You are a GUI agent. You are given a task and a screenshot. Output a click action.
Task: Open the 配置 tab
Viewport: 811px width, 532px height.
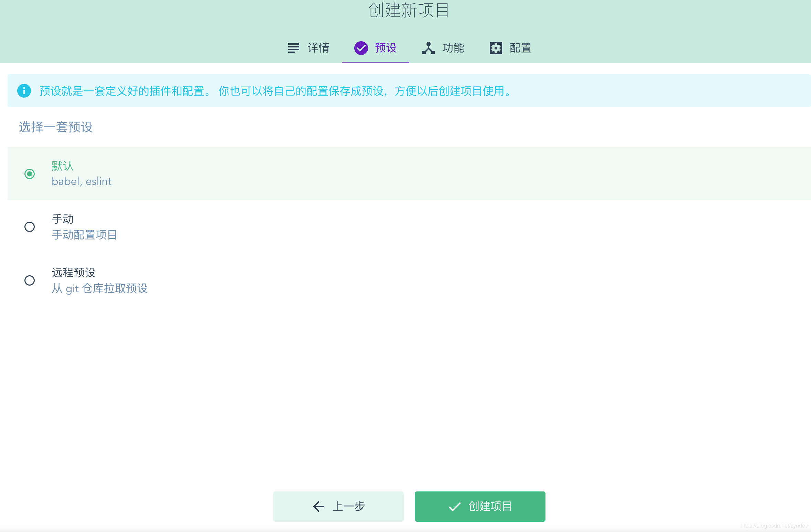[519, 48]
